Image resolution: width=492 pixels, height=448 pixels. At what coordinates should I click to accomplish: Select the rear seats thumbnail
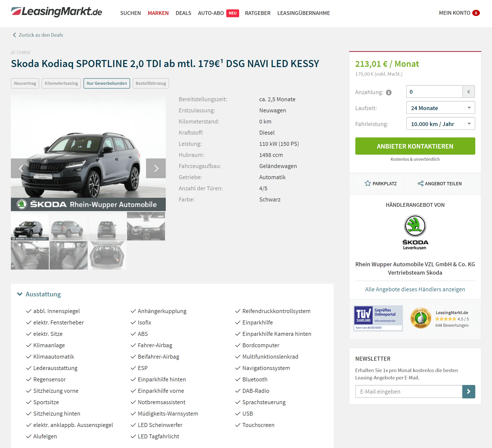click(69, 255)
